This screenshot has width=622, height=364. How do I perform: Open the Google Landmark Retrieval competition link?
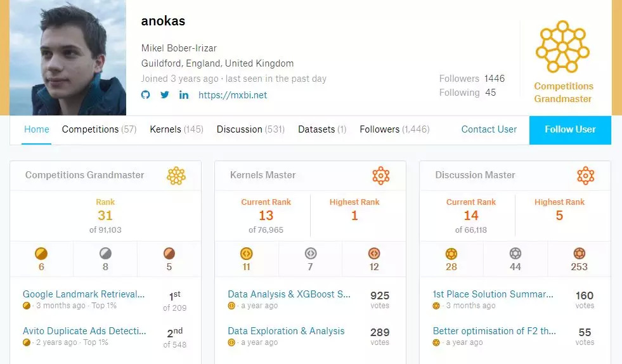[x=84, y=294]
